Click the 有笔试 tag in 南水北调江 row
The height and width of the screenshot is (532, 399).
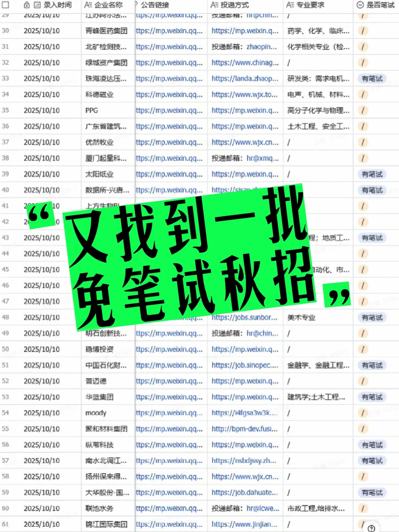pyautogui.click(x=372, y=461)
